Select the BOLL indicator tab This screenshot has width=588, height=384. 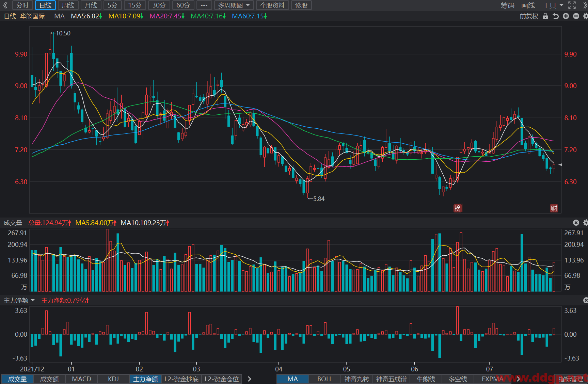pyautogui.click(x=325, y=379)
